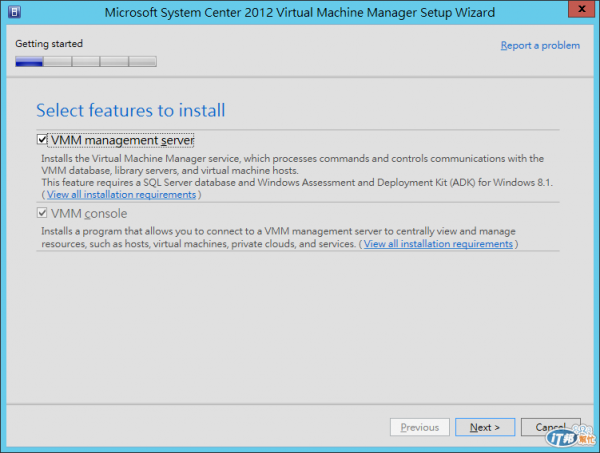Image resolution: width=600 pixels, height=453 pixels.
Task: View installation requirements for VMM console
Action: (x=438, y=244)
